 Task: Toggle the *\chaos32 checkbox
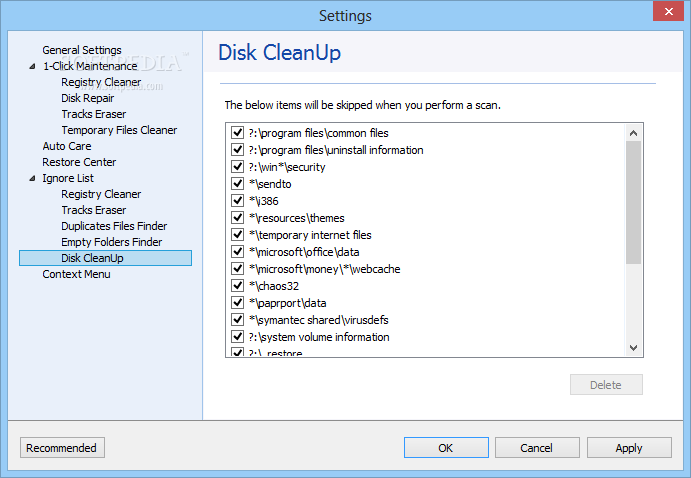(238, 285)
